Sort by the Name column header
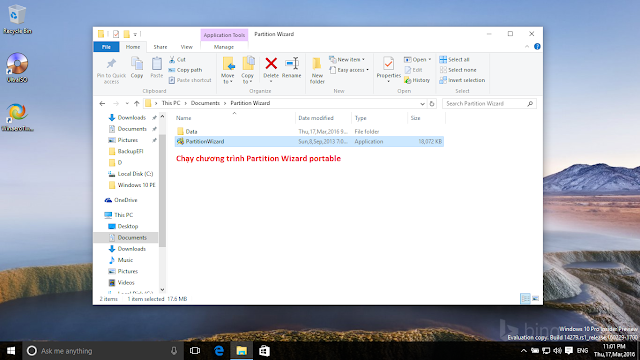Screen dimensions: 640x360 click(183, 118)
